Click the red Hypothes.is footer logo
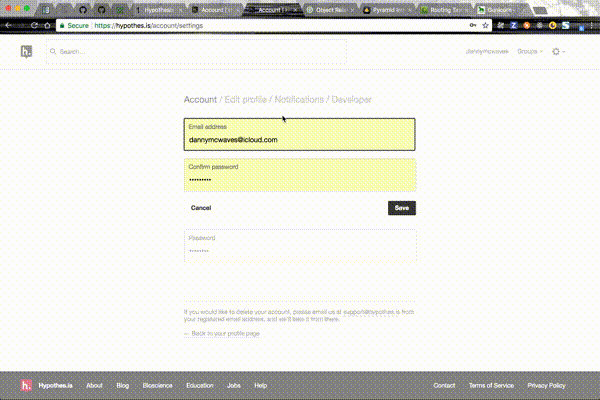 coord(26,385)
